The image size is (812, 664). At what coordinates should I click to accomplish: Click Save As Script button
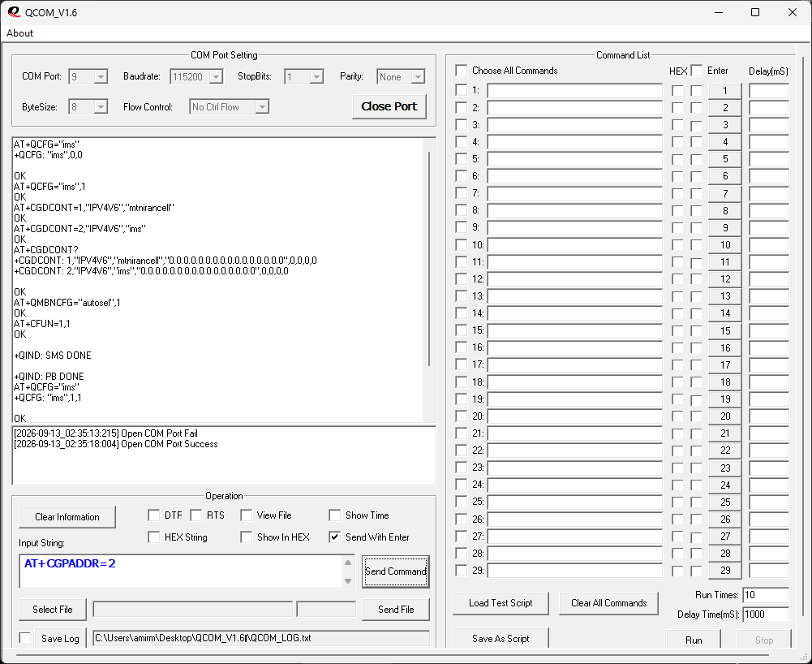501,639
